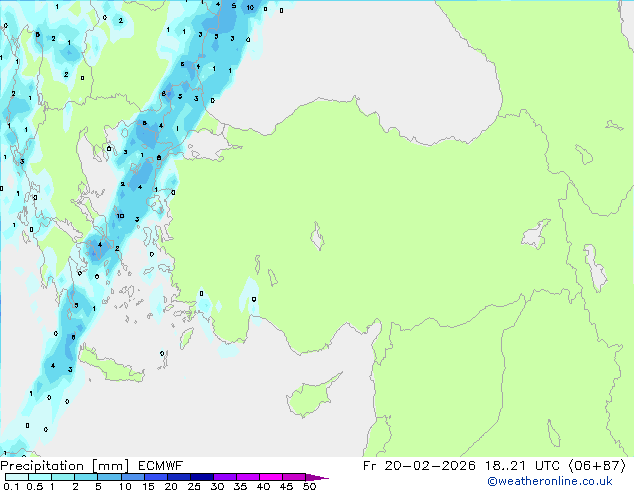
Task: Click the 40 to 45 mm legend swatch
Action: (271, 477)
